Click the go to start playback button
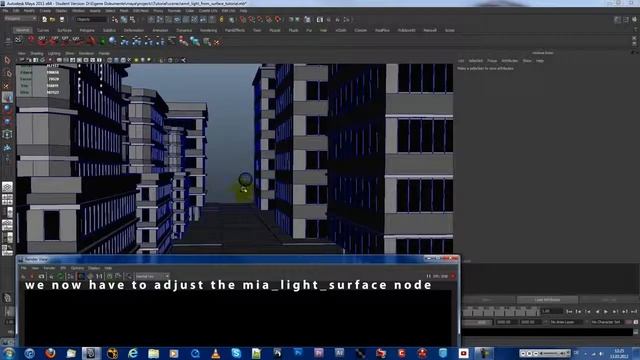This screenshot has height=360, width=640. point(569,311)
